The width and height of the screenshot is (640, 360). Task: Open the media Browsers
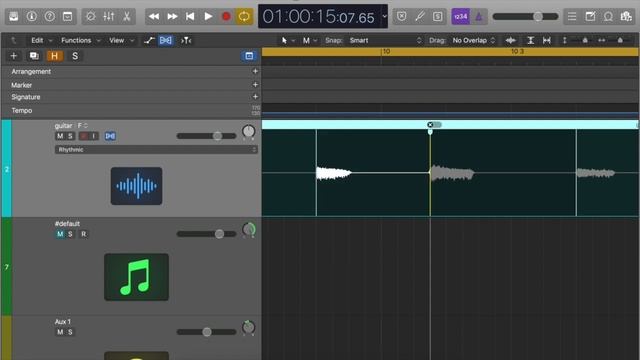626,17
